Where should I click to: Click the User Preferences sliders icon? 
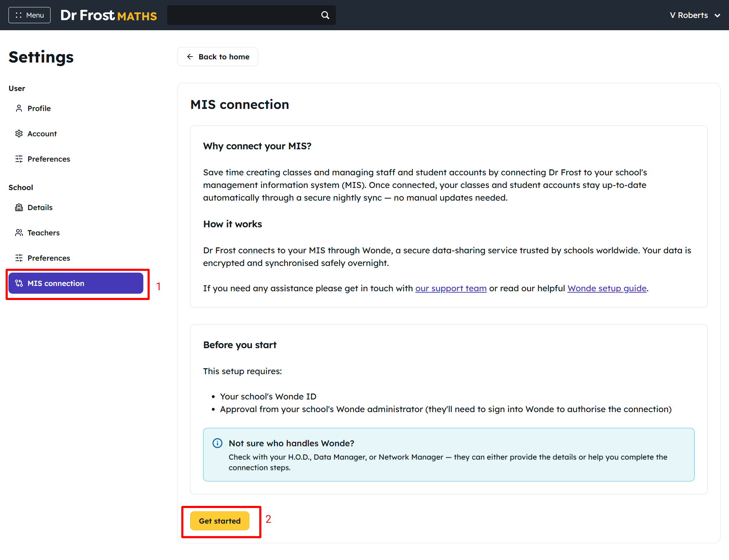[x=19, y=159]
